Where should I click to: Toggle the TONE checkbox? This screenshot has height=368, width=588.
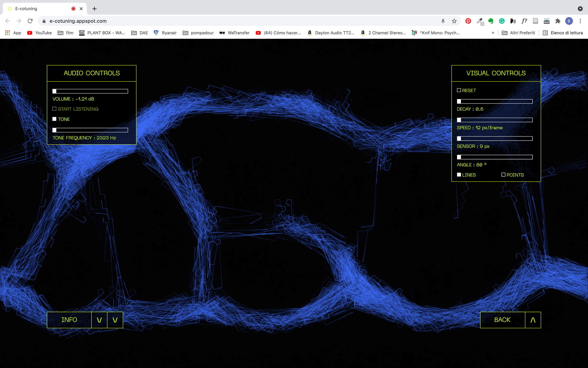tap(55, 119)
